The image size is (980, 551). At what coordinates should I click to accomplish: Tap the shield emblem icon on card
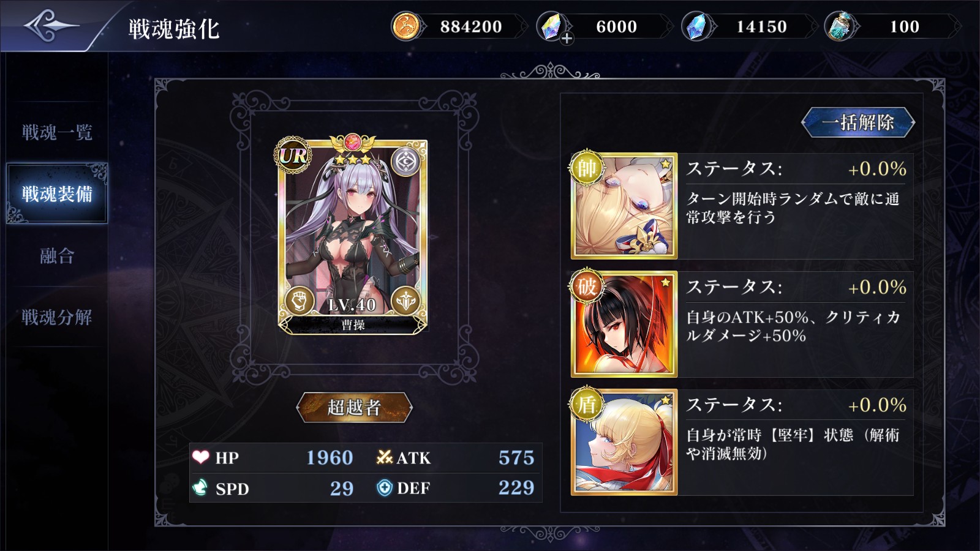(406, 301)
